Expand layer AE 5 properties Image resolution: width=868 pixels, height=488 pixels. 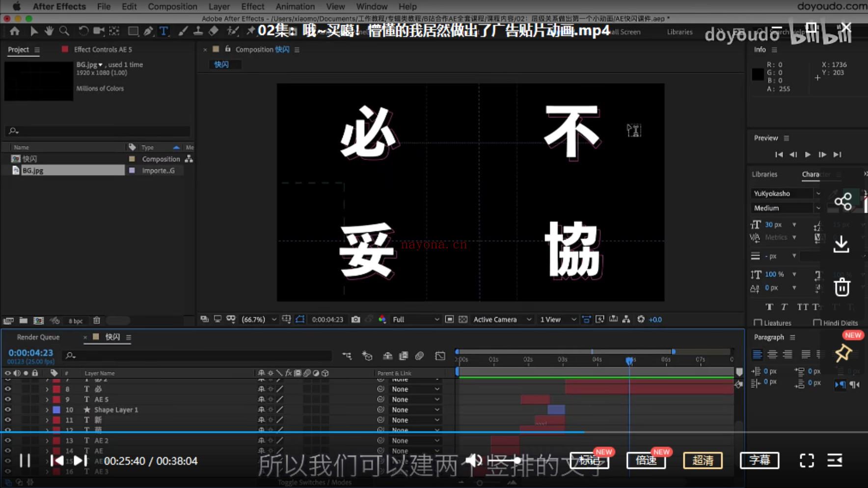pos(47,399)
